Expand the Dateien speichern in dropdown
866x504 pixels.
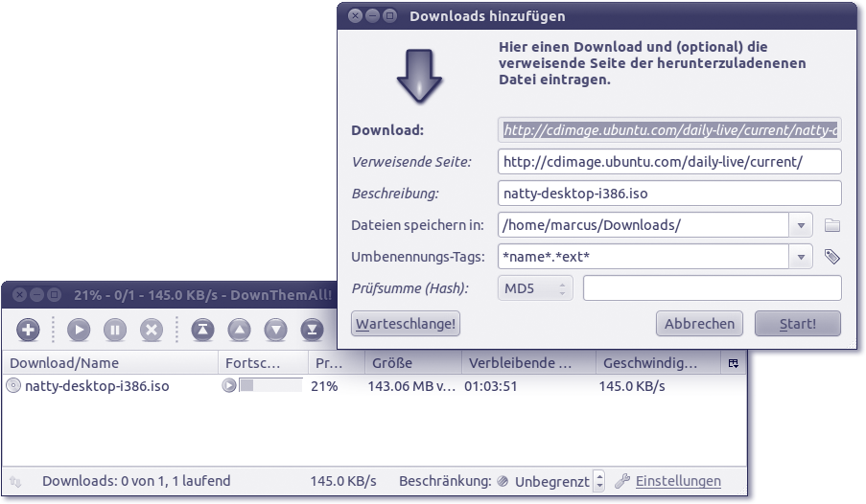point(801,225)
